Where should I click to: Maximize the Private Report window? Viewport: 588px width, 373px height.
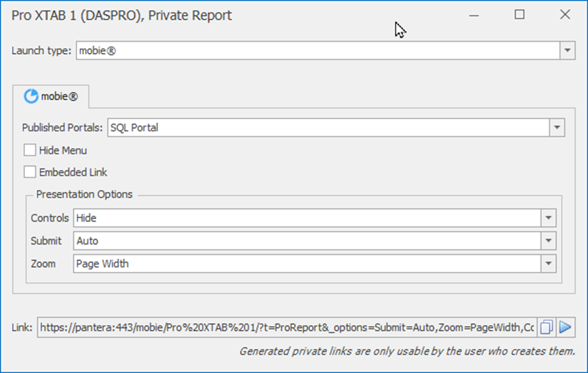(x=519, y=15)
